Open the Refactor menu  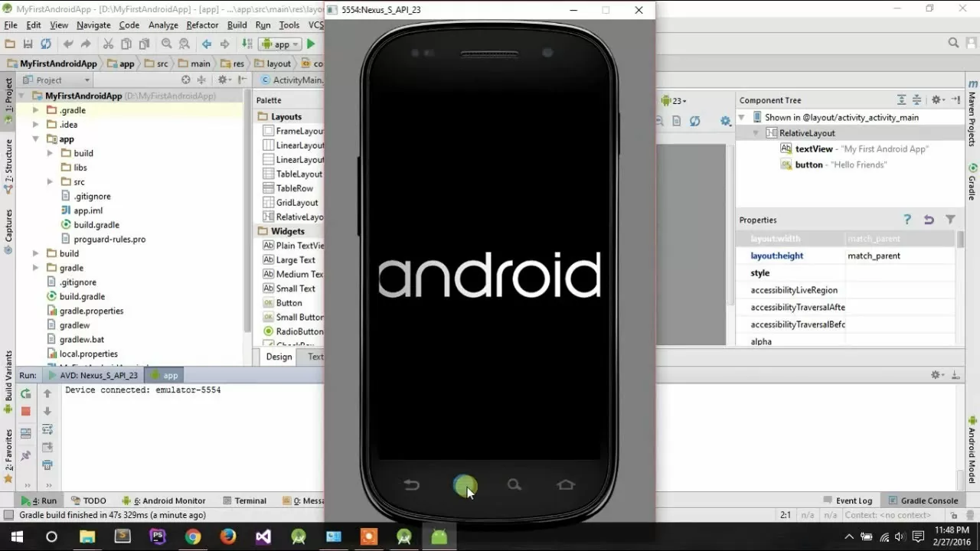click(202, 25)
